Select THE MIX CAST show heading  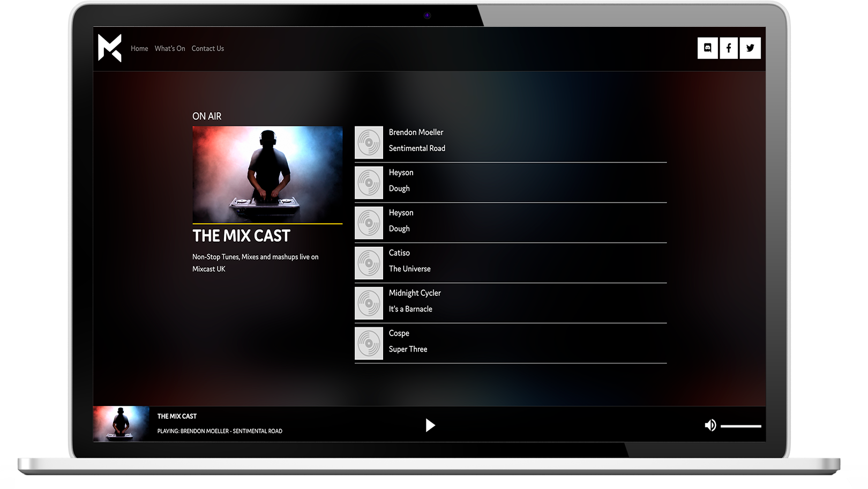[241, 236]
